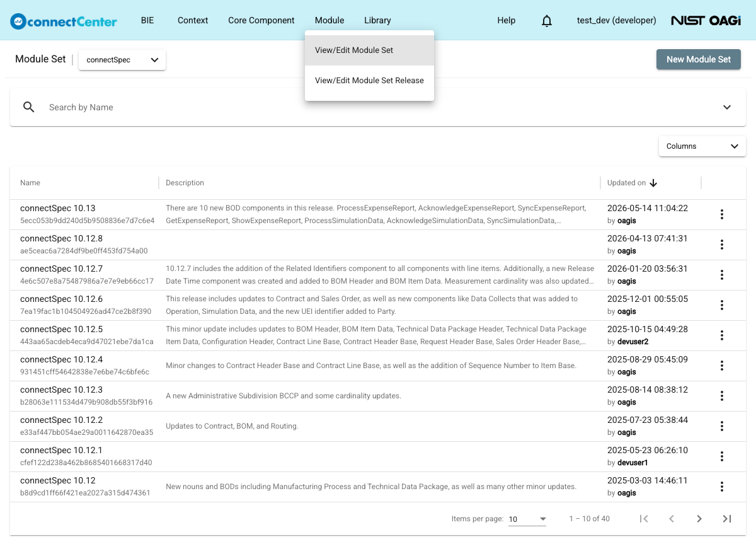Click the connectCenter logo

click(64, 21)
